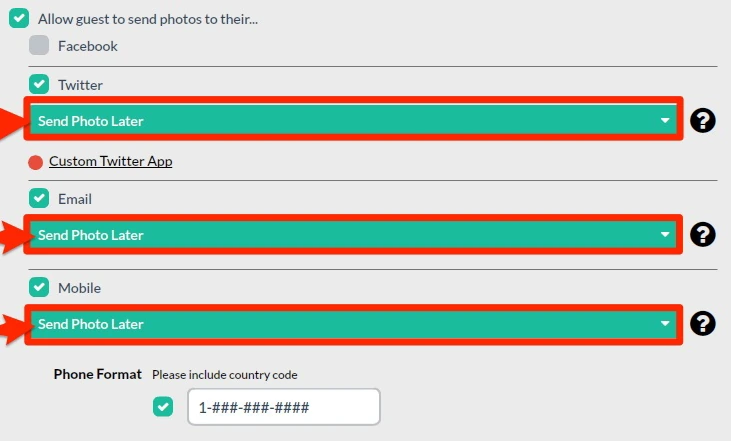Click the Mobile option label
The width and height of the screenshot is (731, 441).
coord(79,288)
